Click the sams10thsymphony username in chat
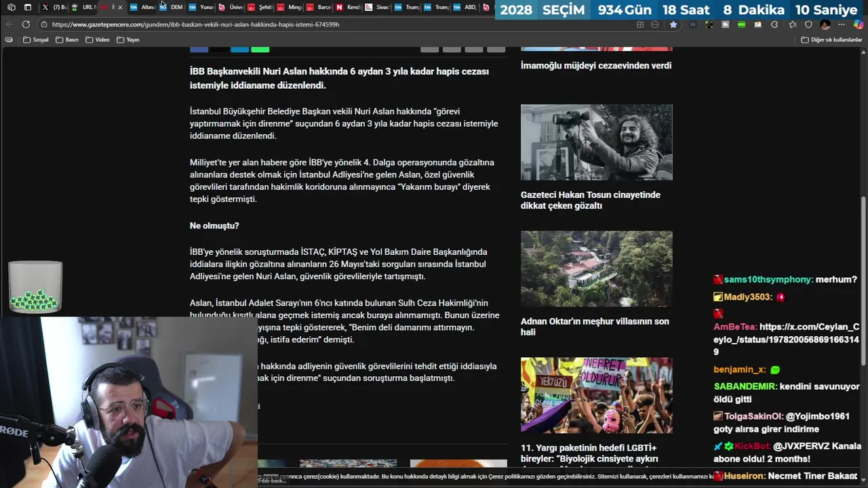This screenshot has width=868, height=488. 768,279
